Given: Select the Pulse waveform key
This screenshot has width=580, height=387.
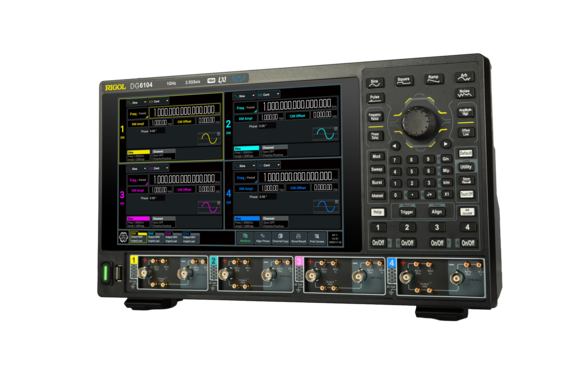Looking at the screenshot, I should pyautogui.click(x=375, y=98).
